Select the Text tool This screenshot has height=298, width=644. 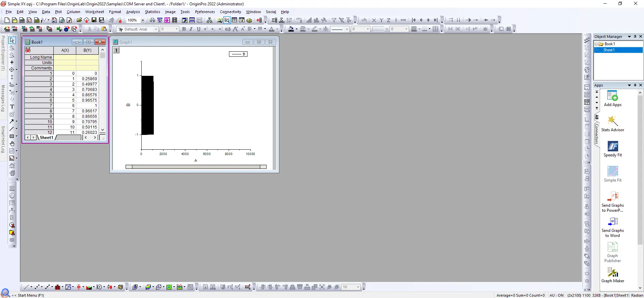(x=12, y=107)
